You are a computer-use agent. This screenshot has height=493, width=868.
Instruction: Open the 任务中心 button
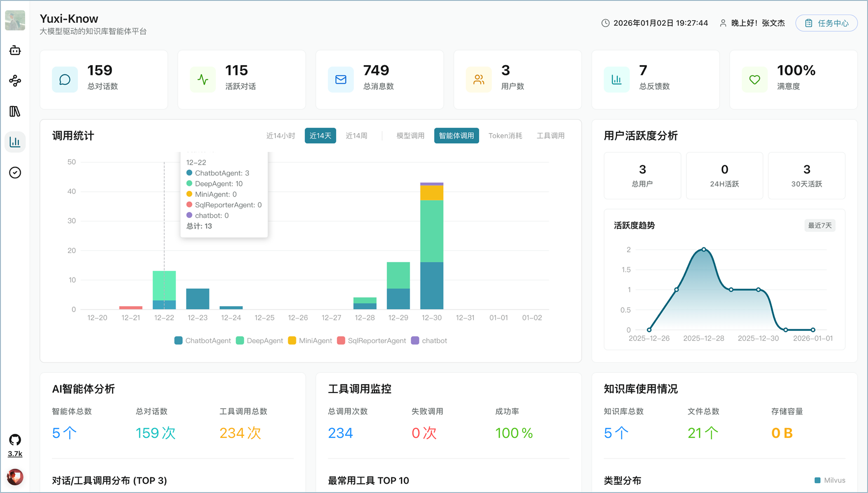[826, 23]
